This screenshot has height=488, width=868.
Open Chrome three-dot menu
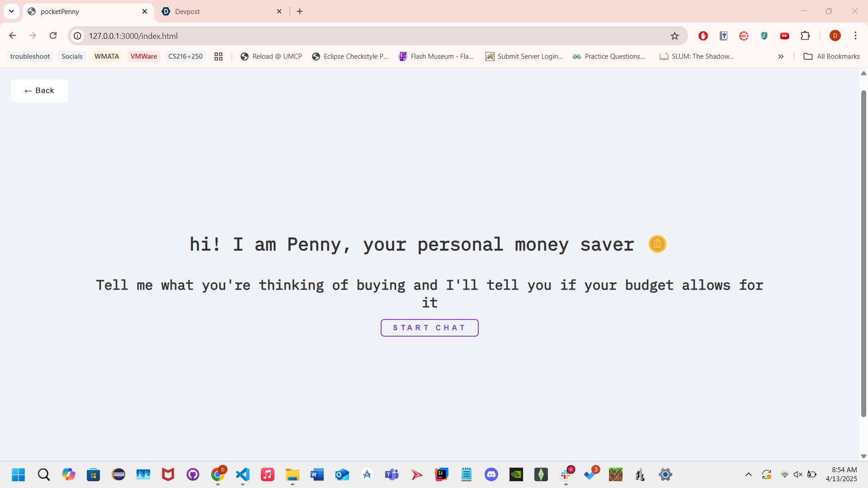pos(855,36)
